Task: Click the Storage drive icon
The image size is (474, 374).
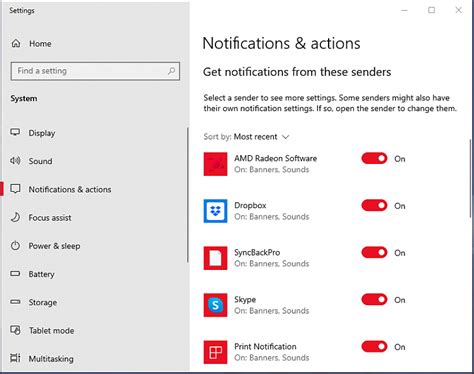Action: coord(15,302)
